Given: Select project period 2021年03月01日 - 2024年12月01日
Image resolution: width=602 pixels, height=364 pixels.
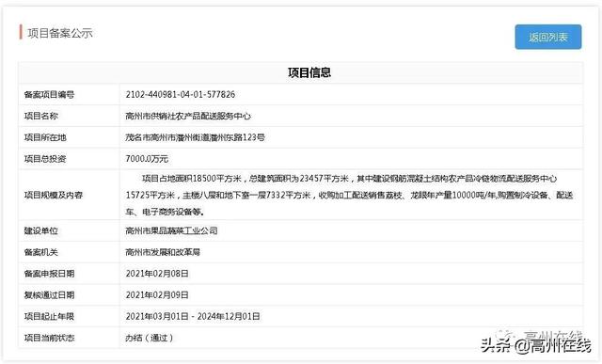Looking at the screenshot, I should pyautogui.click(x=193, y=317).
